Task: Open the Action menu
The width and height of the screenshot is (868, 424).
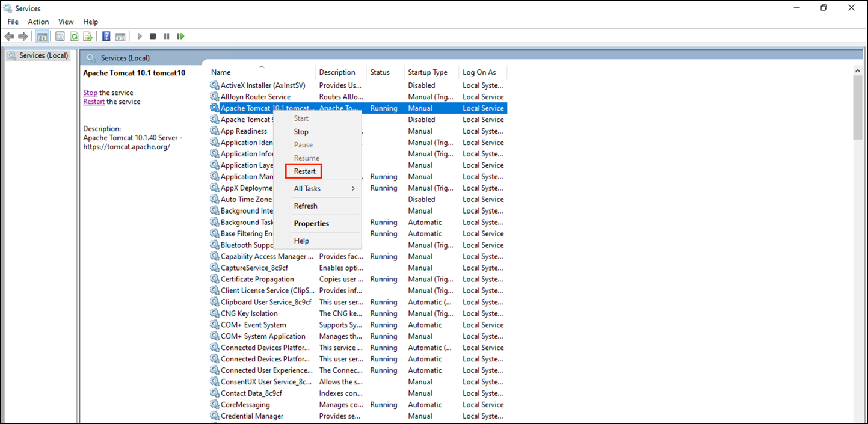Action: coord(38,22)
